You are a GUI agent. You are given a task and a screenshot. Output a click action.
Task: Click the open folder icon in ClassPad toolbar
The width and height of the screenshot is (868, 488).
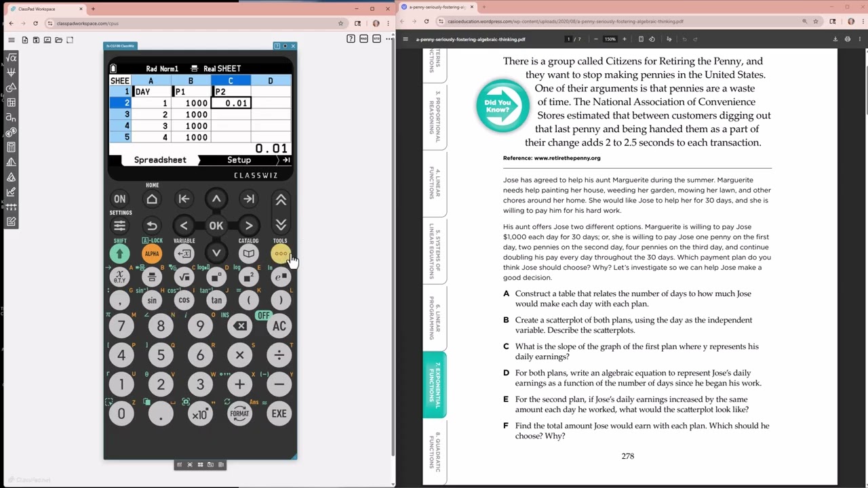click(59, 40)
